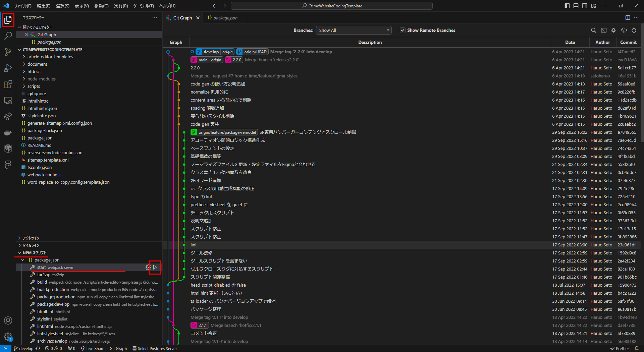This screenshot has width=644, height=352.
Task: Click Live Share in status bar
Action: (93, 349)
